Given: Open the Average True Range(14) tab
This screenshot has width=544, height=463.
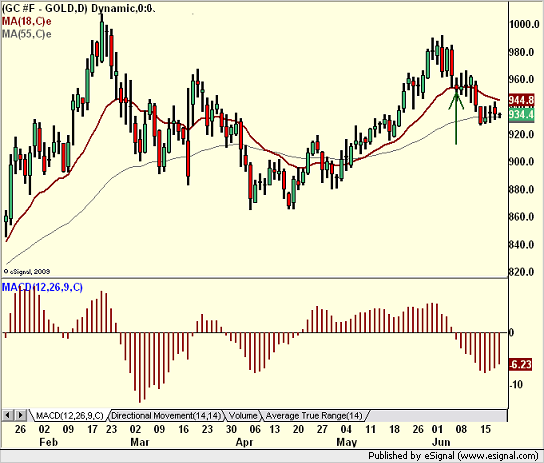Looking at the screenshot, I should (314, 415).
